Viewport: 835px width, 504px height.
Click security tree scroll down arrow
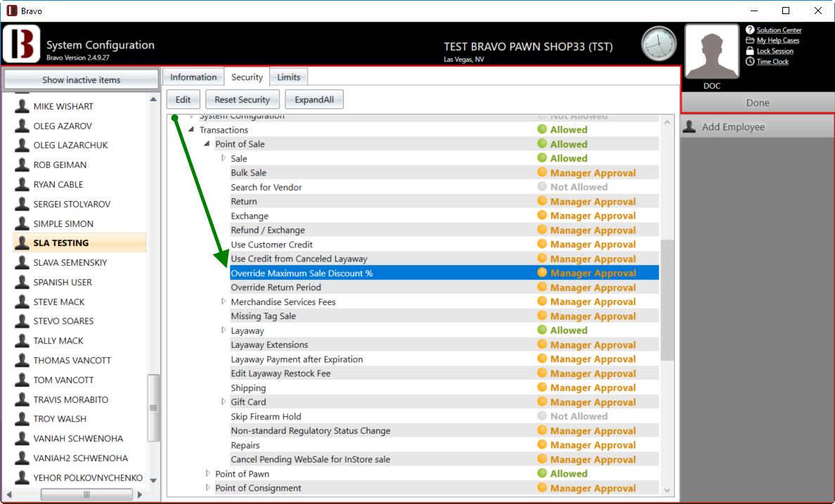pos(667,490)
